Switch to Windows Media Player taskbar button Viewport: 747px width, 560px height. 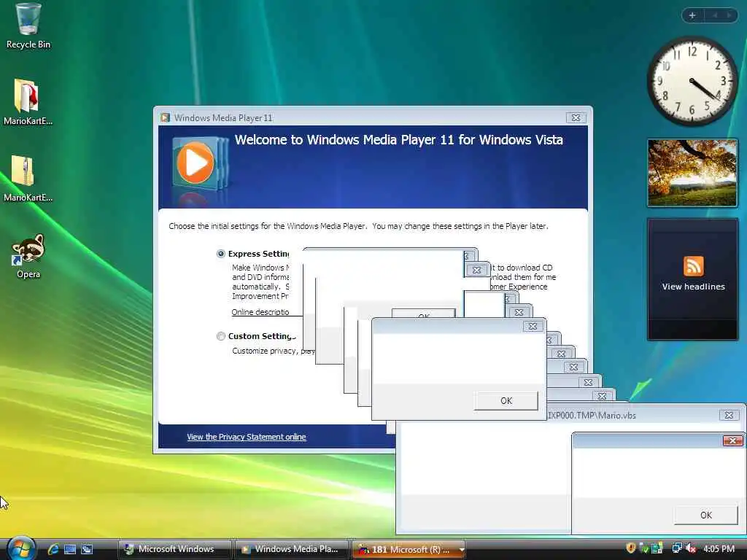[x=292, y=549]
